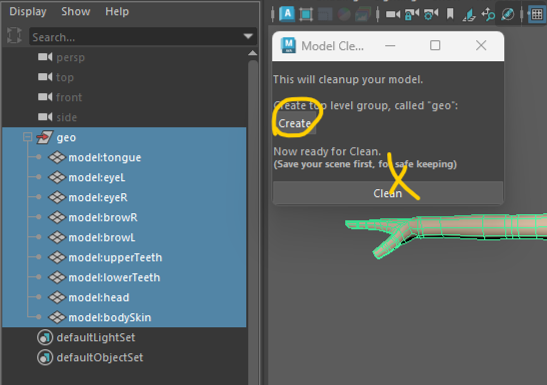
Task: Click mesh icon beside model:eyeL
Action: 57,177
